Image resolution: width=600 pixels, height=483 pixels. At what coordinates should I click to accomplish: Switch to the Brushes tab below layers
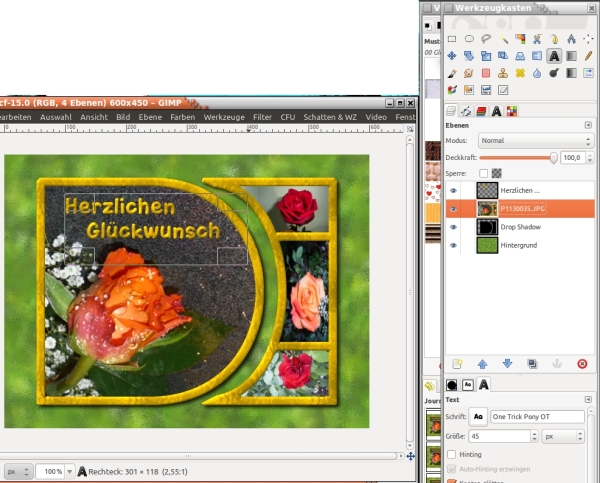click(x=452, y=385)
